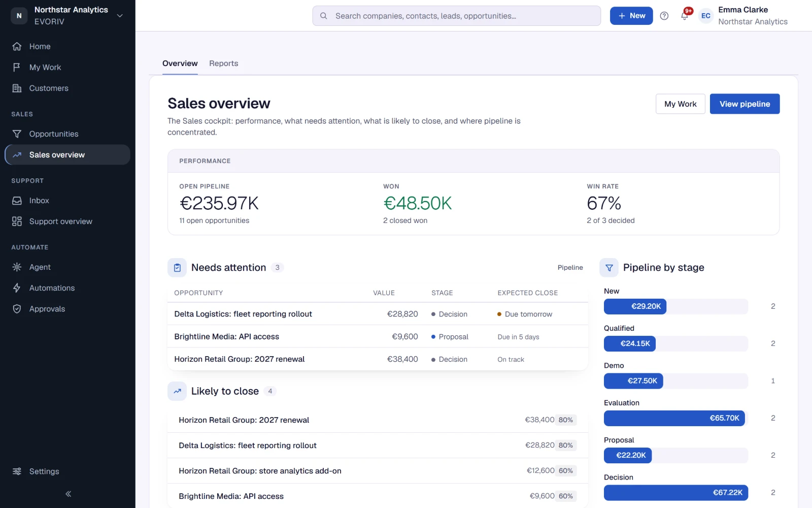
Task: Click the Inbox tray icon
Action: click(17, 200)
